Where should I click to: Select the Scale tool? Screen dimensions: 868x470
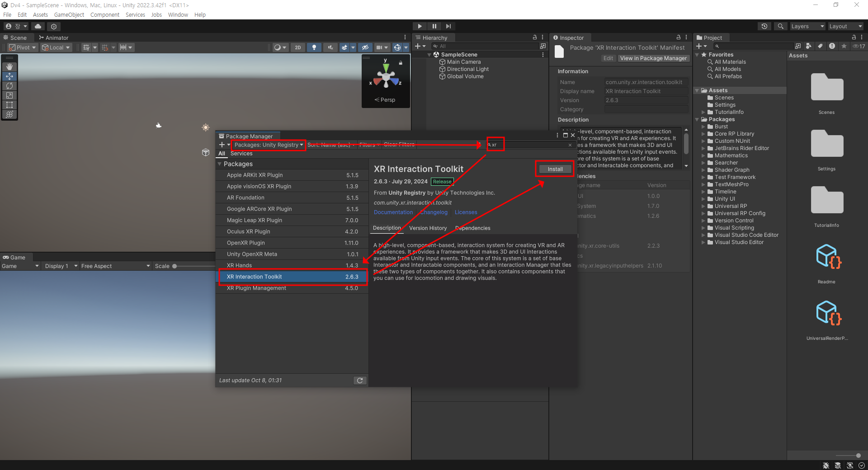click(x=9, y=95)
